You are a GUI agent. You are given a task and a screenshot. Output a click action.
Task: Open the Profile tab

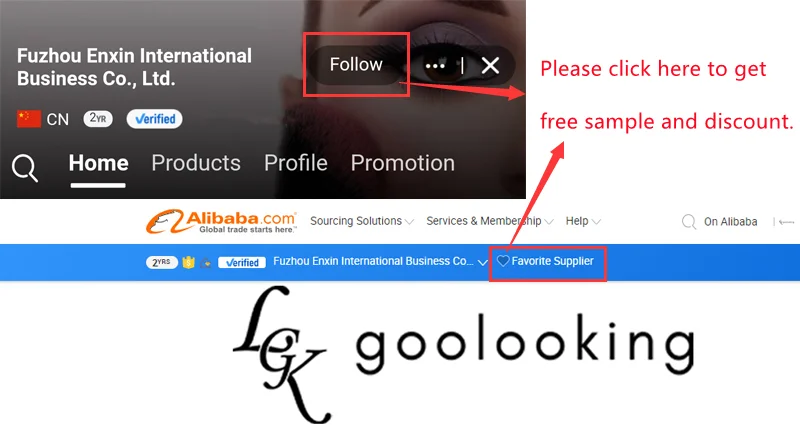[296, 163]
